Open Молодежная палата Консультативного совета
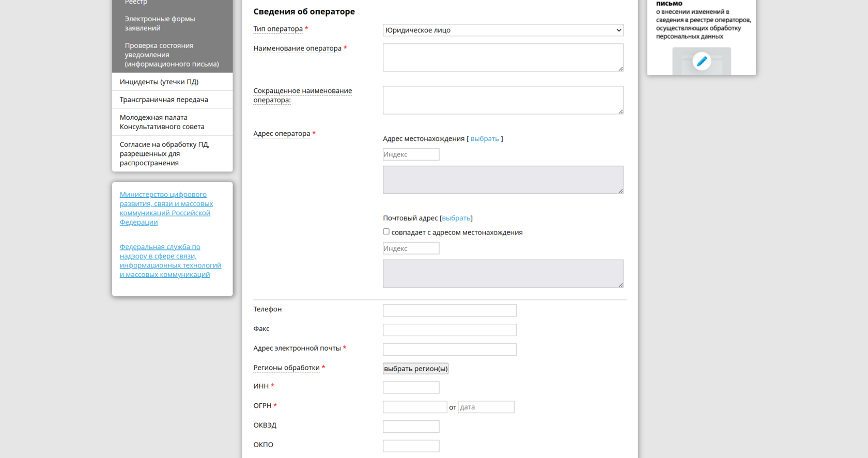 pyautogui.click(x=172, y=122)
